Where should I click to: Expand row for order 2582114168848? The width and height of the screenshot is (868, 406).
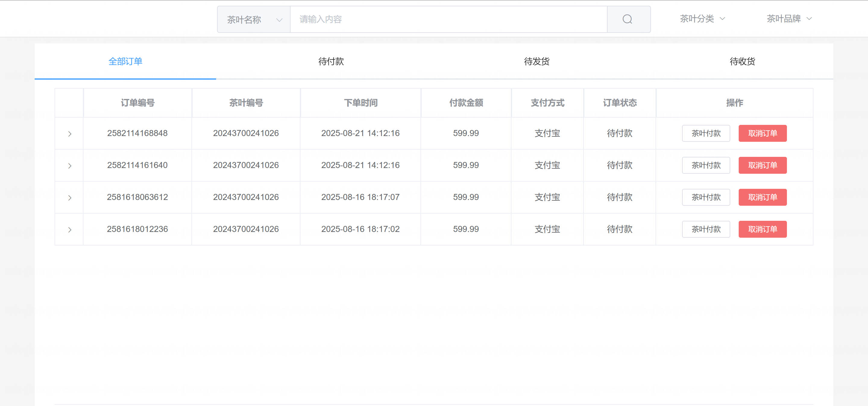(70, 134)
